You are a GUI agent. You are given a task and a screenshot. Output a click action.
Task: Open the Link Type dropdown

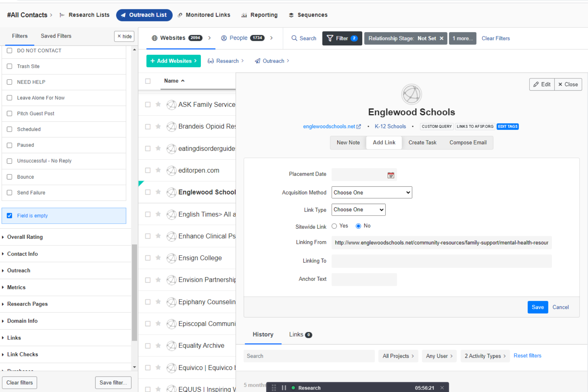358,210
